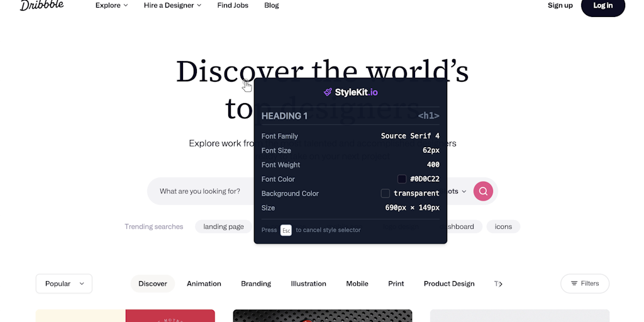
Task: Go to Find Jobs
Action: (233, 5)
